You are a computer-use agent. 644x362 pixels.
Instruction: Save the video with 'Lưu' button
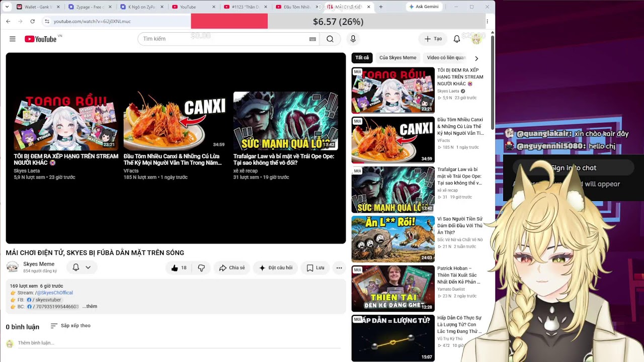[315, 268]
